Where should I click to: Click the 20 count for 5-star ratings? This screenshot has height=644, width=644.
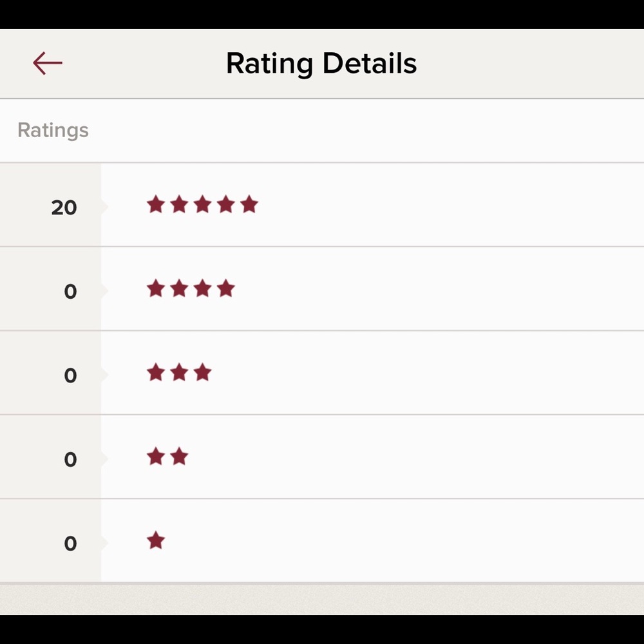click(63, 207)
